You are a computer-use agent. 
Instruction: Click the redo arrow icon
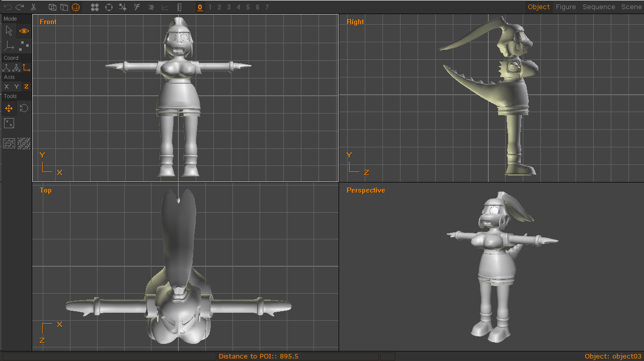20,7
